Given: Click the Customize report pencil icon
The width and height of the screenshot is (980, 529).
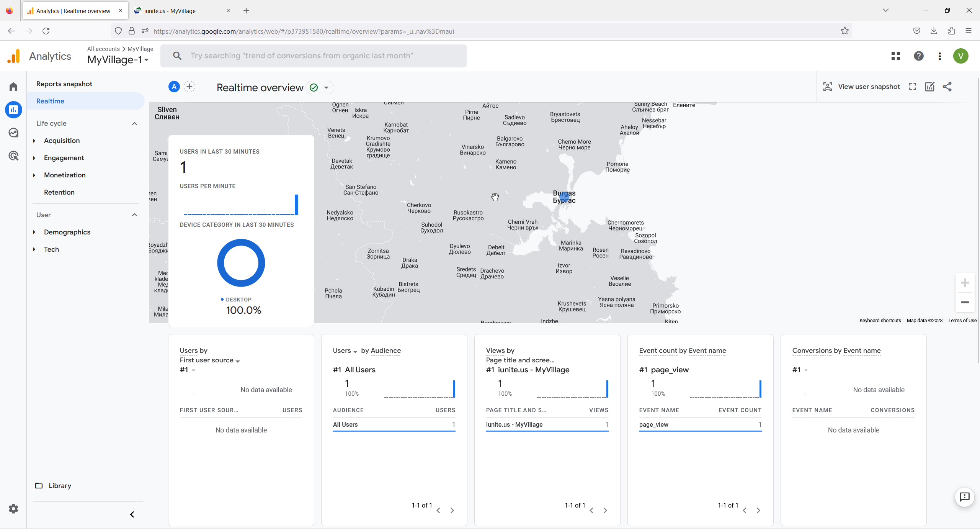Looking at the screenshot, I should pos(929,87).
